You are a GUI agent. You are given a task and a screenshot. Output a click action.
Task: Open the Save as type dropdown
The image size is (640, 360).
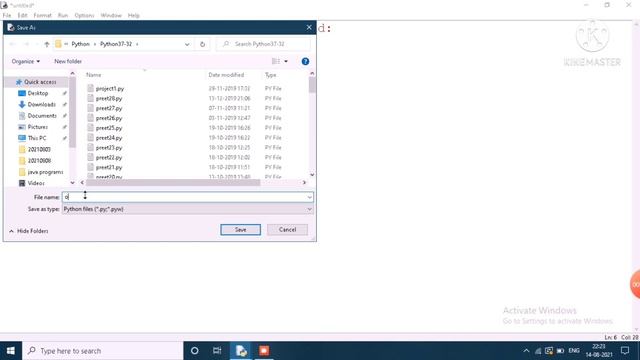pyautogui.click(x=188, y=209)
